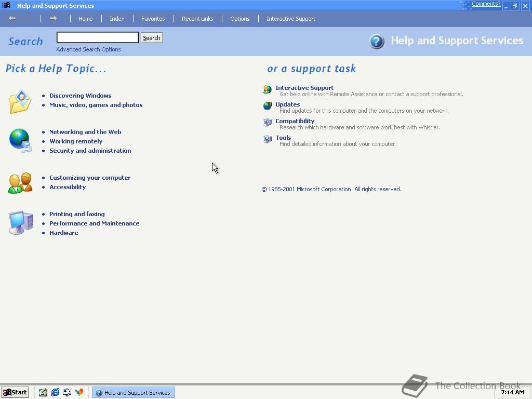Viewport: 532px width, 399px height.
Task: Click 'Research which hardware and software' description text
Action: point(360,127)
